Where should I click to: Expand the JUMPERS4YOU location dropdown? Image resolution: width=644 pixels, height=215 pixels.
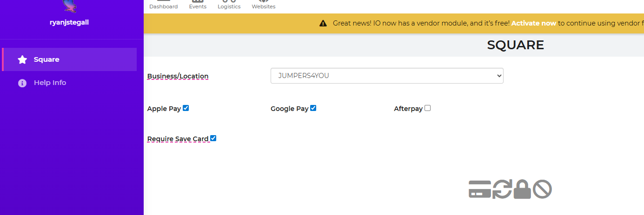point(387,76)
